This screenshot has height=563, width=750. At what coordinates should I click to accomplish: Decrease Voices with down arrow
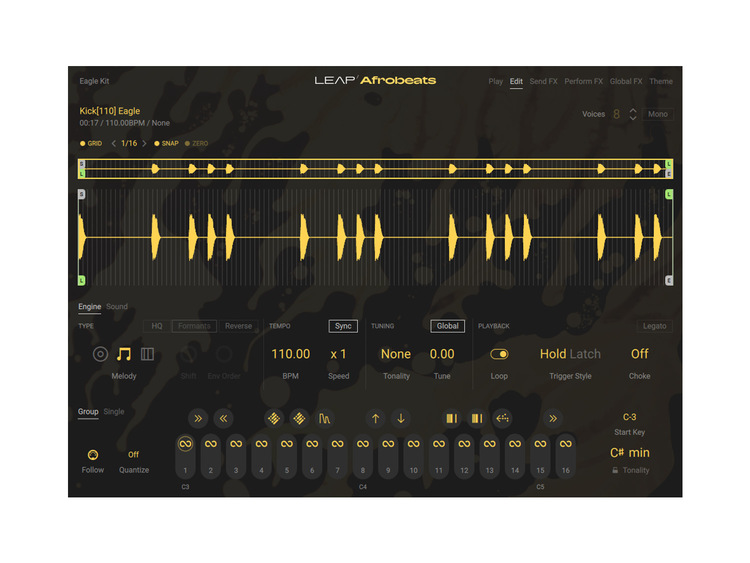pyautogui.click(x=633, y=118)
